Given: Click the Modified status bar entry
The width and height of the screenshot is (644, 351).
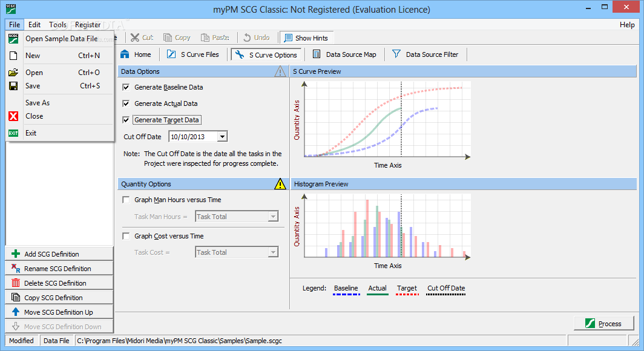Looking at the screenshot, I should click(x=22, y=341).
